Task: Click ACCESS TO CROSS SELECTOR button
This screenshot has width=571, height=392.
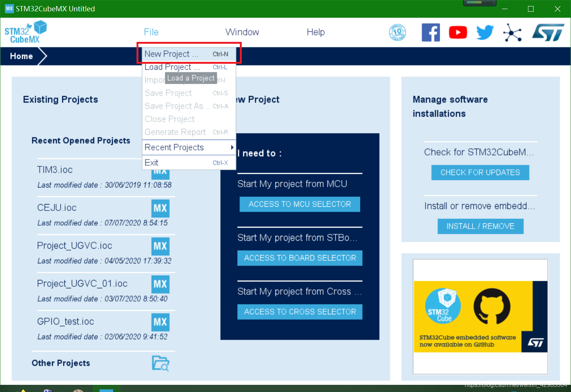Action: [x=300, y=312]
